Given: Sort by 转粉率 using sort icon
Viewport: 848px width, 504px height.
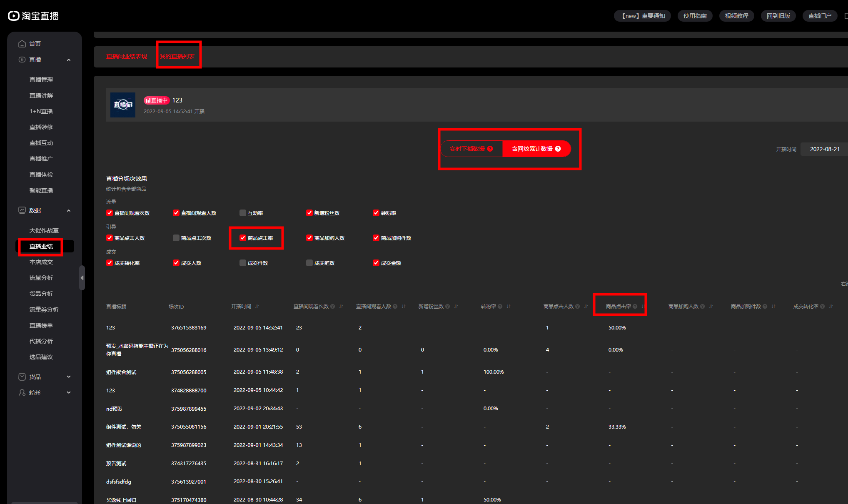Looking at the screenshot, I should (x=509, y=307).
